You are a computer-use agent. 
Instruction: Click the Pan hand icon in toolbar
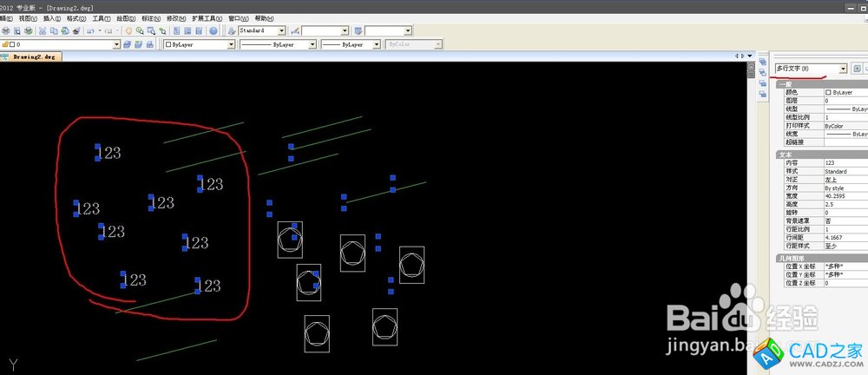coord(128,31)
